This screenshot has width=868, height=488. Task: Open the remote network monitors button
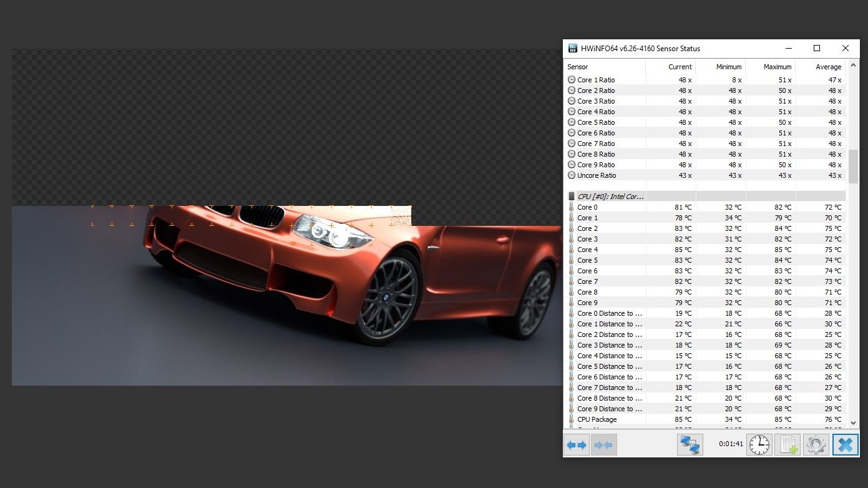point(690,445)
